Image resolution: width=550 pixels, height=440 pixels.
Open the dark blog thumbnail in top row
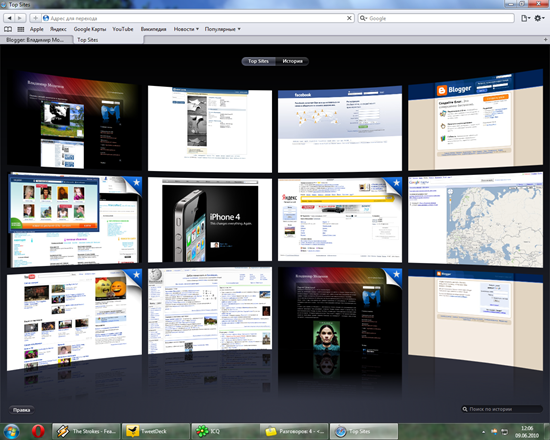pyautogui.click(x=74, y=120)
